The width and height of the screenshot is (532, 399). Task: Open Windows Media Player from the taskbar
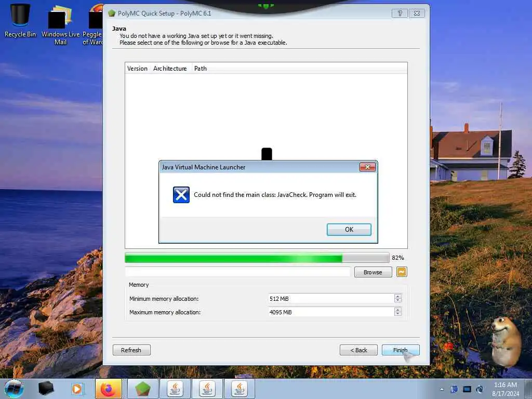tap(77, 389)
